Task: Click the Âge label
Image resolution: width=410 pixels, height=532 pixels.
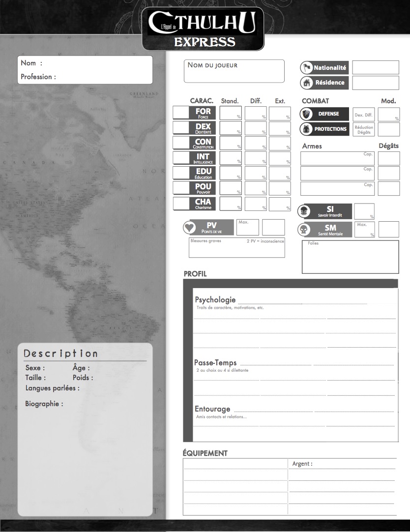Action: [x=81, y=368]
